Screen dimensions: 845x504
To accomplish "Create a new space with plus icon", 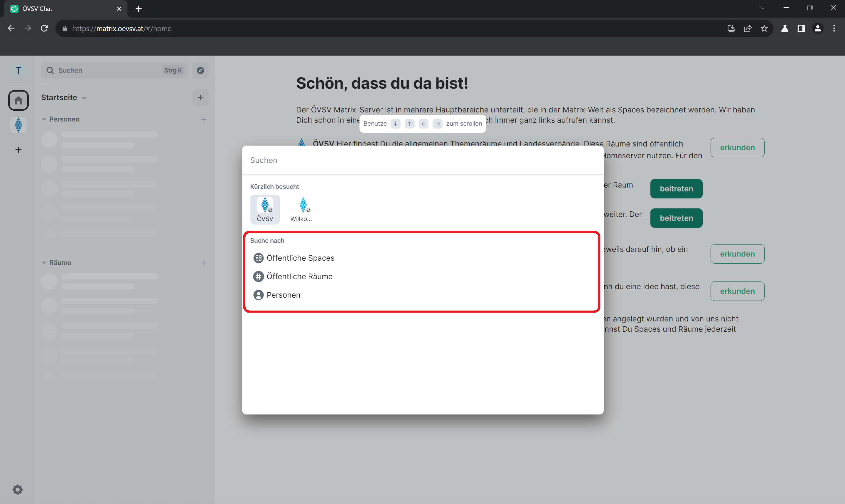I will coord(18,150).
